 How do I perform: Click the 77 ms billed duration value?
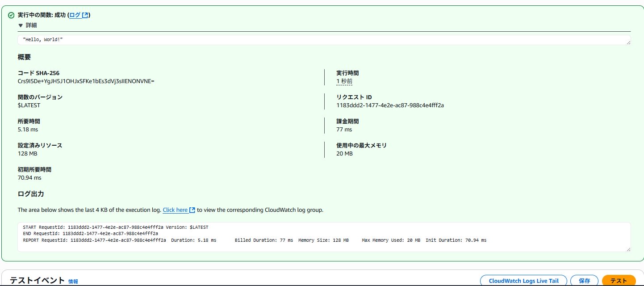click(x=344, y=130)
